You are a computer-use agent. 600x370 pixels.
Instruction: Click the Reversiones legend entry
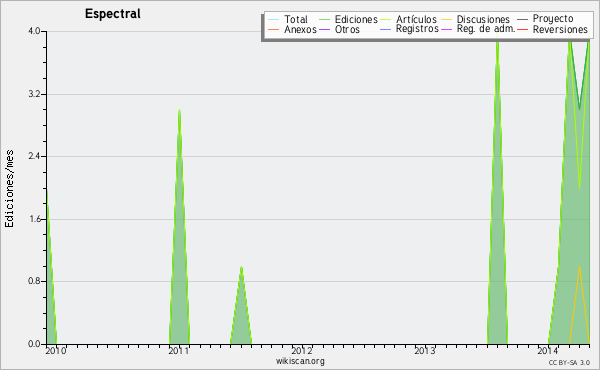[x=560, y=29]
